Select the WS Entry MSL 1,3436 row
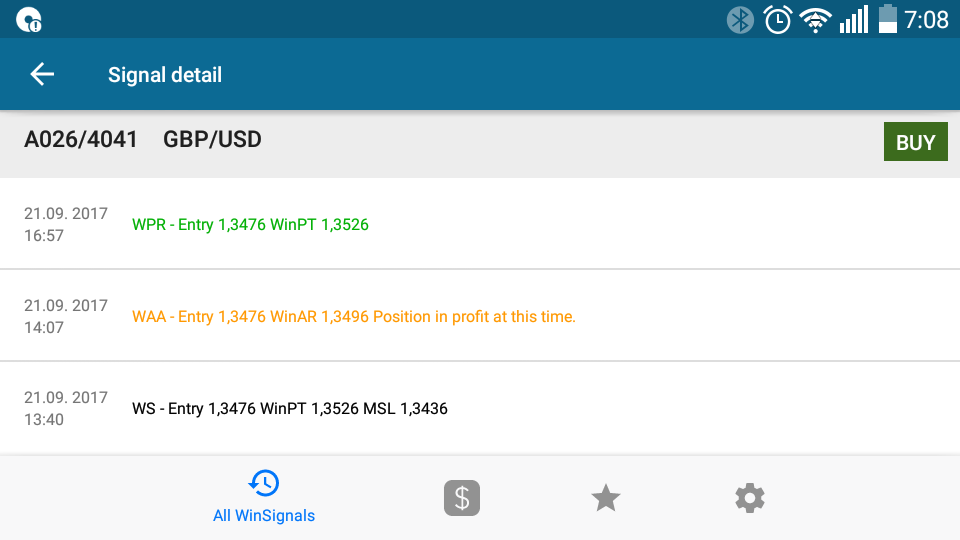 click(480, 408)
